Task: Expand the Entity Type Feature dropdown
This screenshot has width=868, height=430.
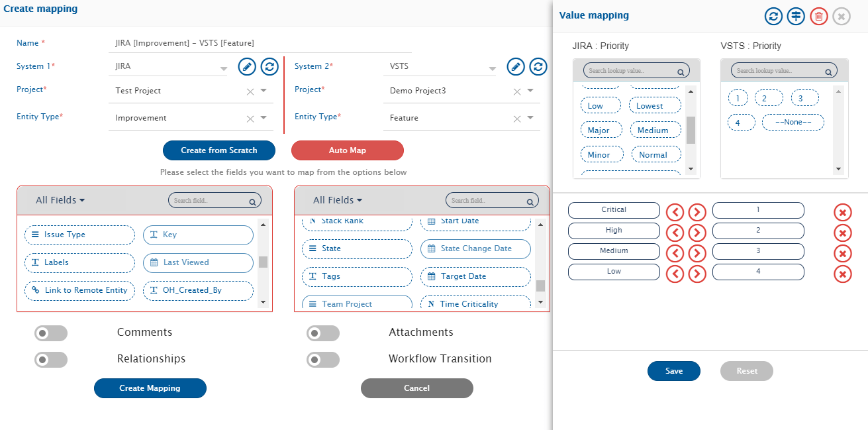Action: click(x=528, y=118)
